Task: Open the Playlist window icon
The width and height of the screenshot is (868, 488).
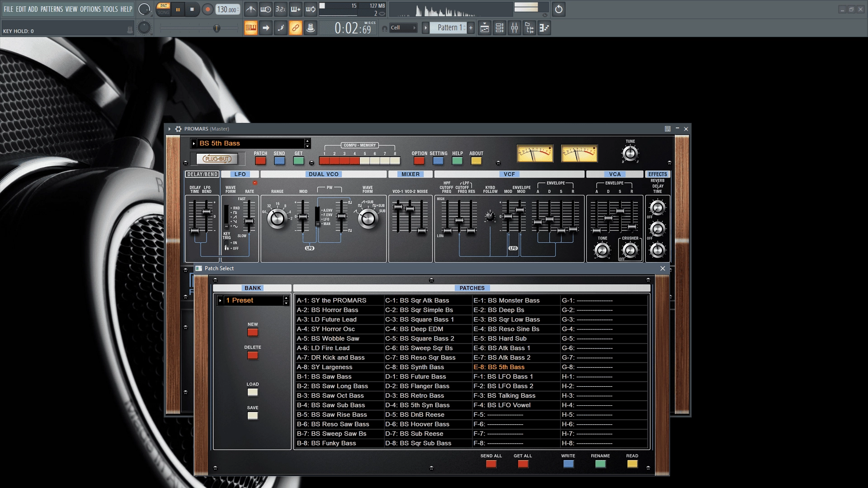Action: pos(485,28)
